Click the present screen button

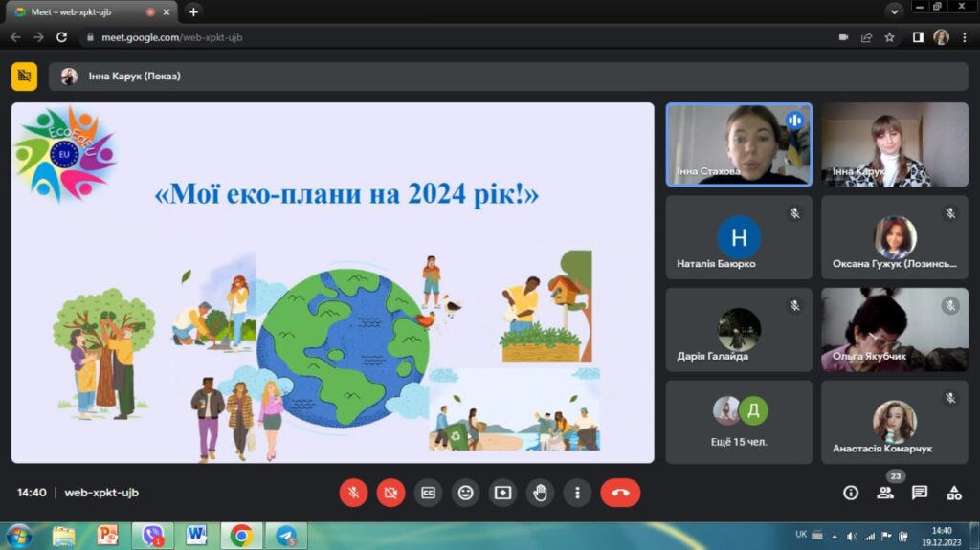click(x=502, y=493)
